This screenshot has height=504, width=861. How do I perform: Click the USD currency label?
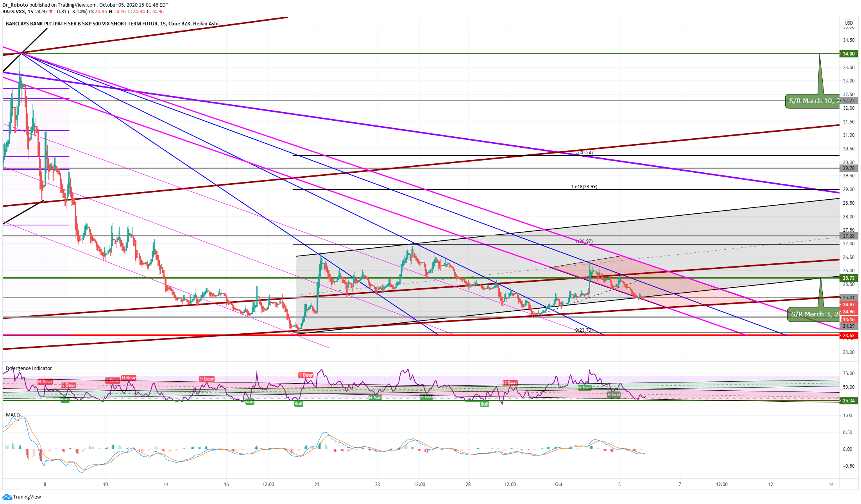coord(848,23)
